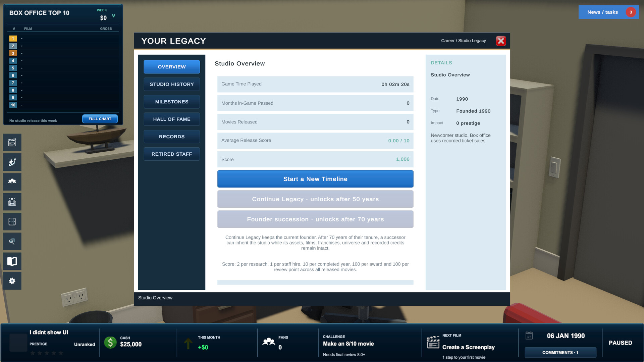Go to the Hall of Fame tab

coord(172,119)
